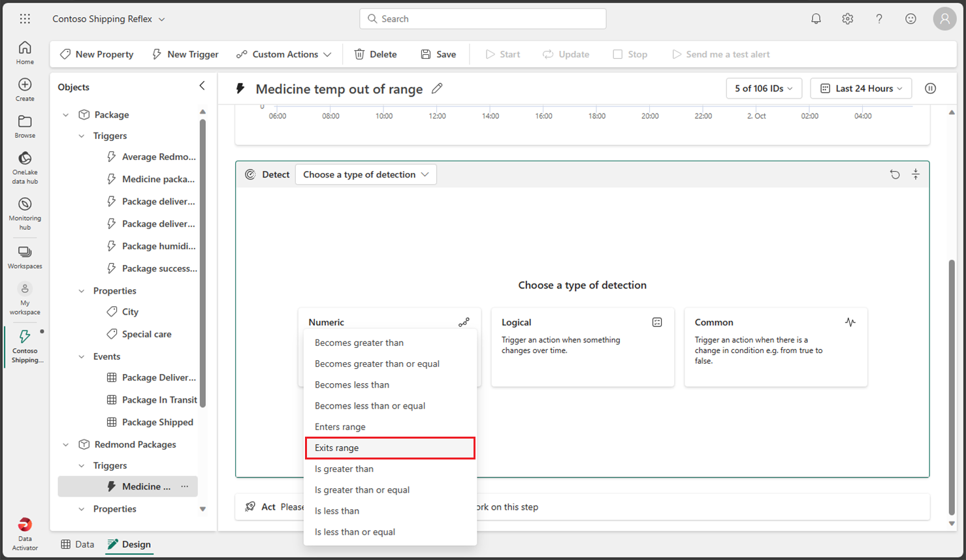Select Is greater than option
966x560 pixels.
[390, 469]
